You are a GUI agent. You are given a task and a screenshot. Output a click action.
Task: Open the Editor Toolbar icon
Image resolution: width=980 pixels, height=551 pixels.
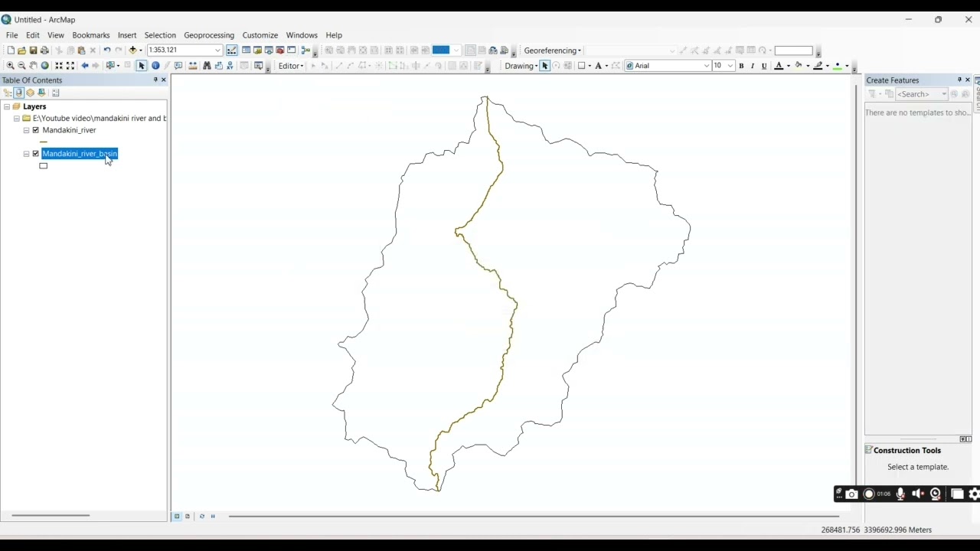tap(232, 51)
